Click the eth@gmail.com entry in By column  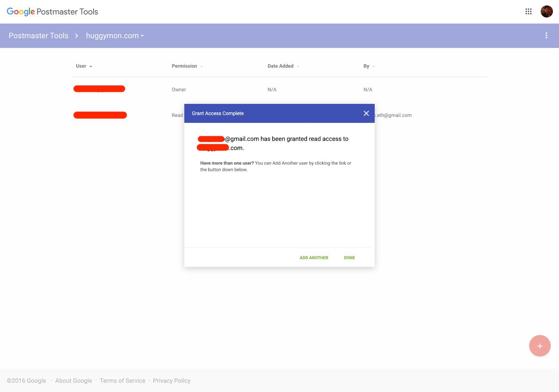click(x=393, y=115)
